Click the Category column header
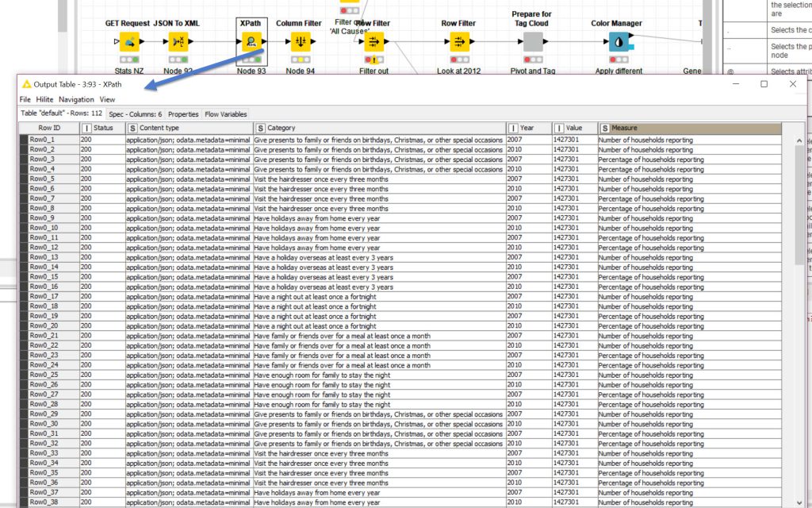812x508 pixels. pyautogui.click(x=379, y=128)
